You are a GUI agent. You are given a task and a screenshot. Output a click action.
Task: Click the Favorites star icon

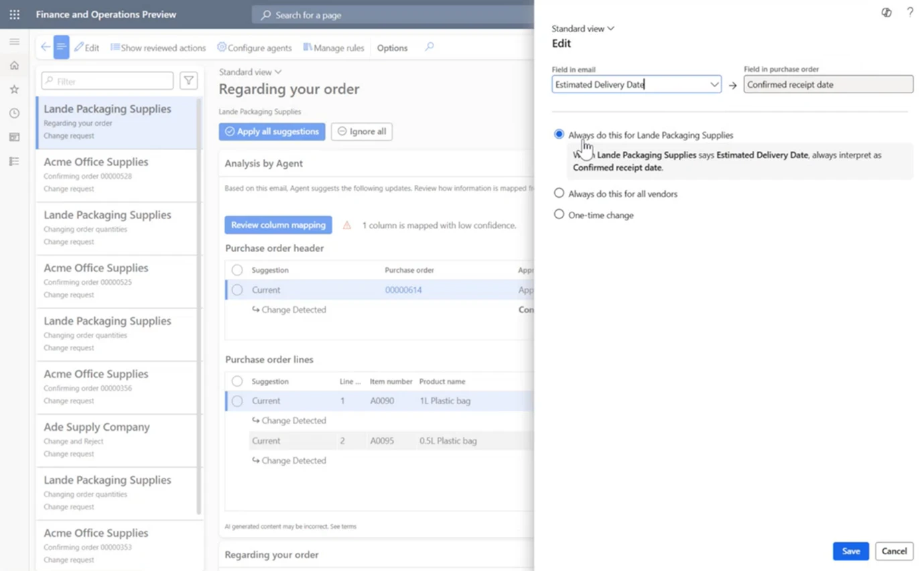pyautogui.click(x=13, y=88)
